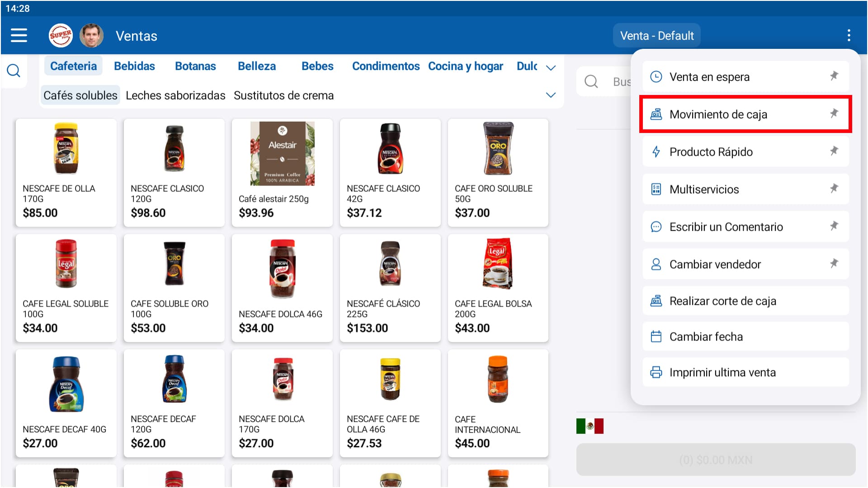Viewport: 868px width, 488px height.
Task: Add Café alestair 250g product
Action: (x=282, y=172)
